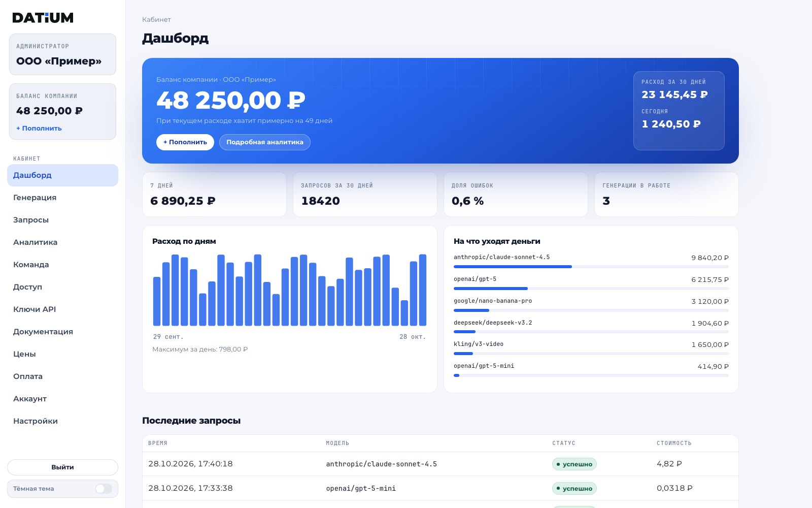Click the ООО «Пример» administrator card

tap(62, 54)
